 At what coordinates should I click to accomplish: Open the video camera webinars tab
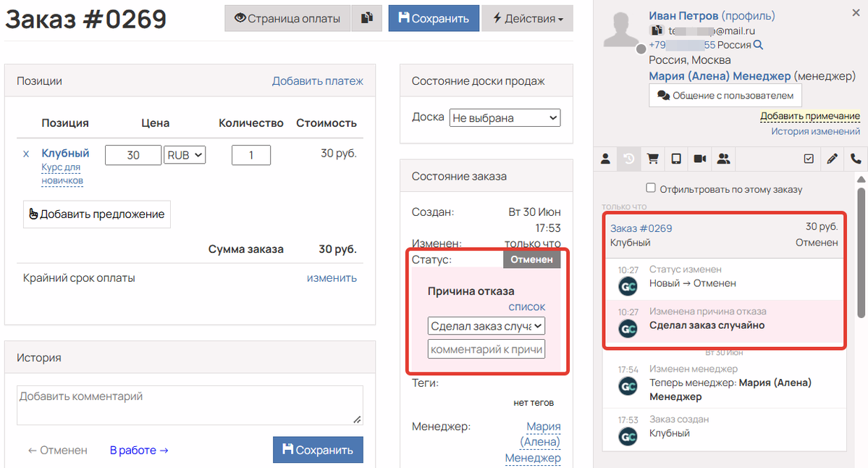click(x=700, y=159)
